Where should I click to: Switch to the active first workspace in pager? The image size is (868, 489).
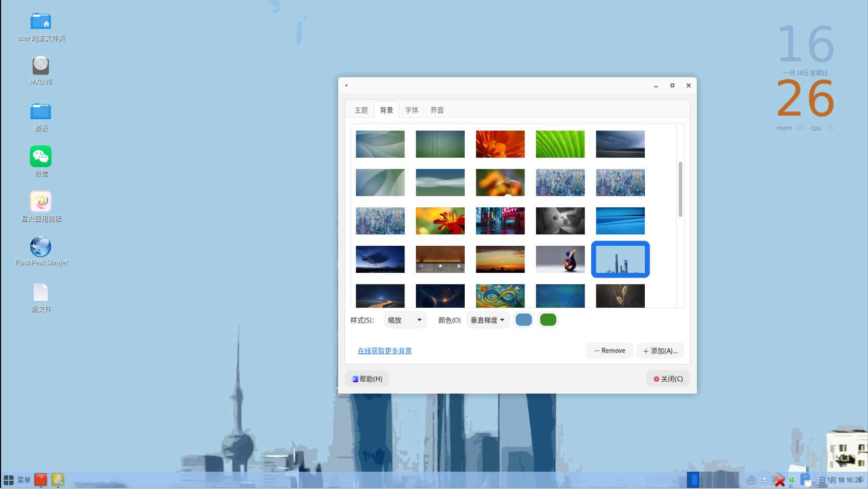coord(693,480)
